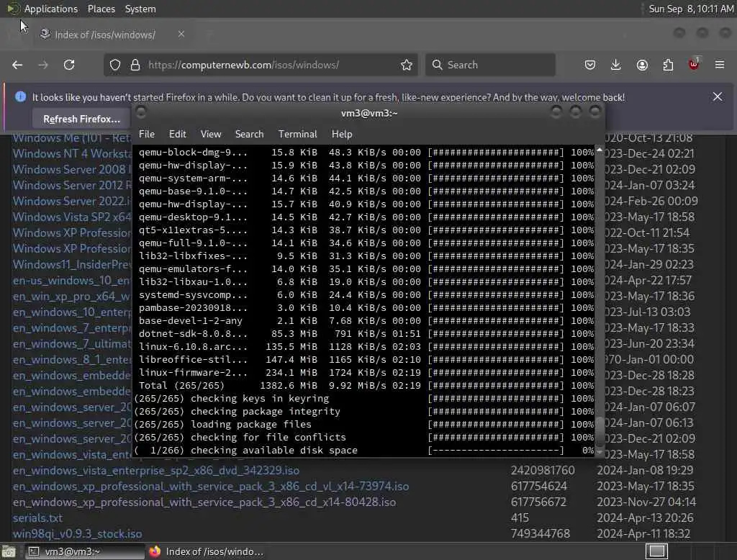Click Index of /isos/windo… taskbar button
This screenshot has width=737, height=560.
click(x=207, y=551)
